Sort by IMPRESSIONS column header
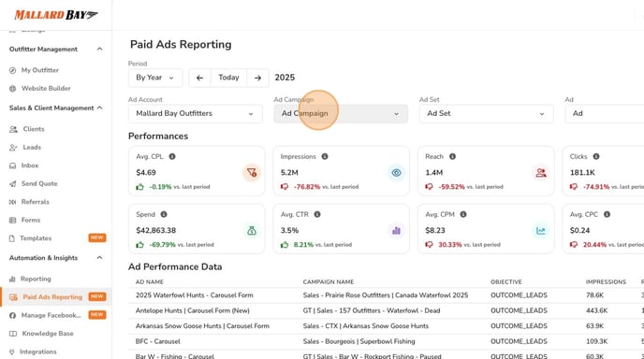 coord(606,282)
